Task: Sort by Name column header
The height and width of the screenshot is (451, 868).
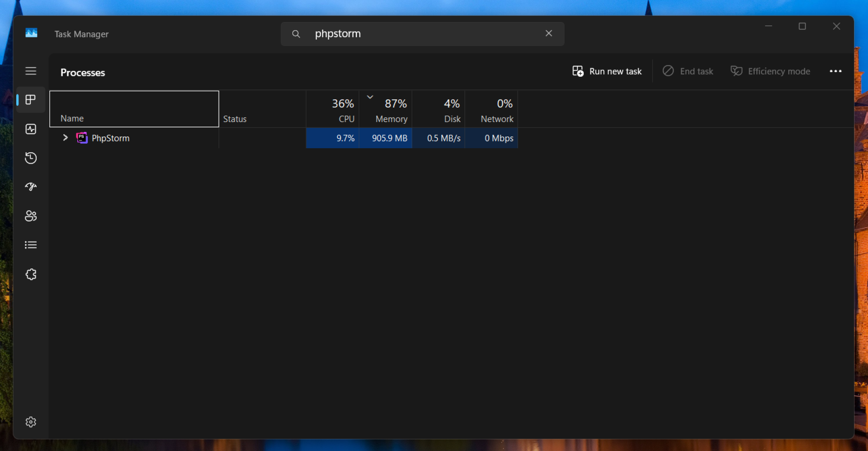Action: click(x=134, y=109)
